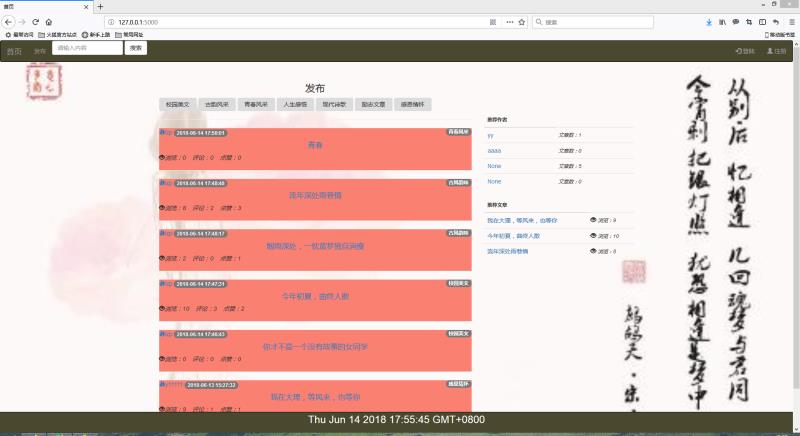Select the sixth category button, after 现代诗歌
Screen dimensions: 800x436
pos(373,105)
